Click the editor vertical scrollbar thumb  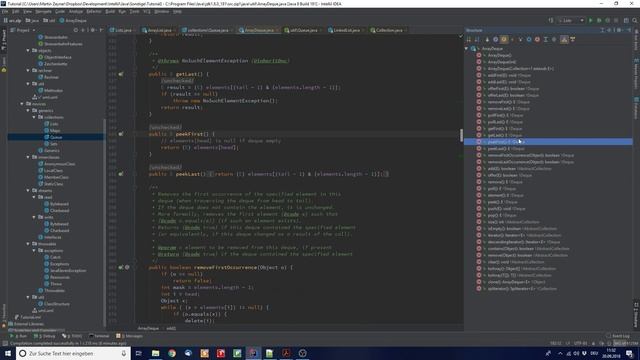point(462,135)
